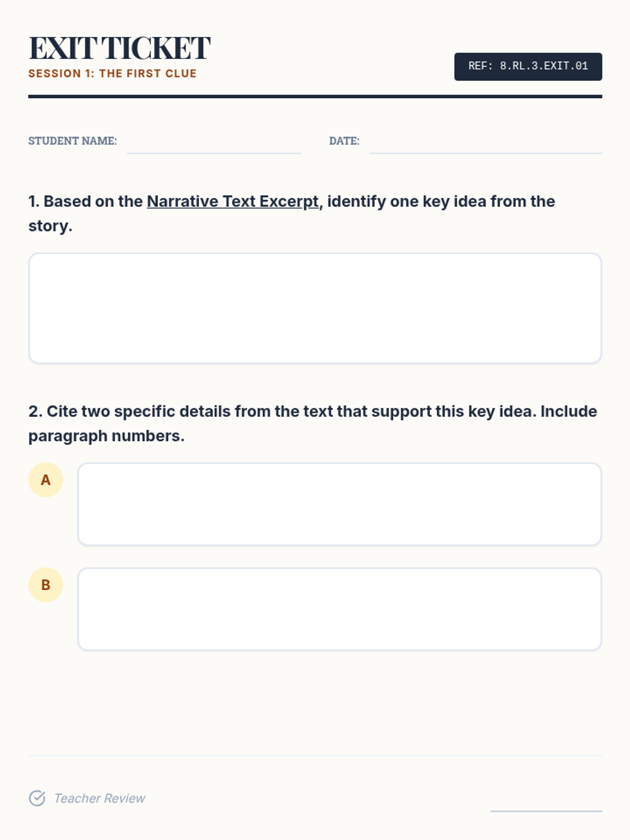Select the letter A circle badge
This screenshot has width=630, height=840.
tap(46, 480)
